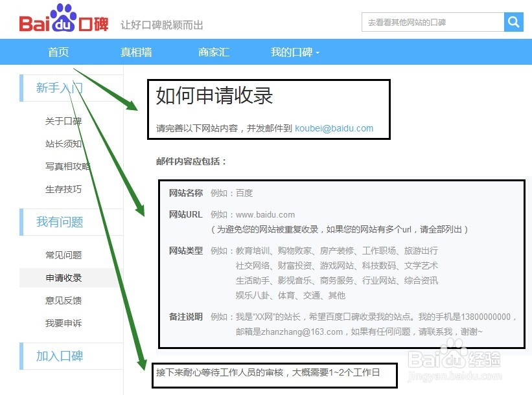Screen dimensions: 532x395
Task: Click the 网站URL field label
Action: [x=186, y=214]
